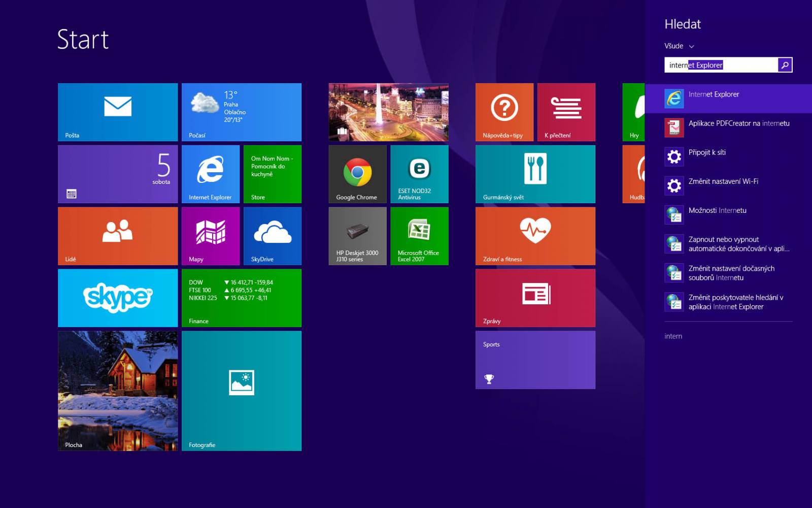
Task: Open the Pošta mail tile
Action: click(118, 112)
